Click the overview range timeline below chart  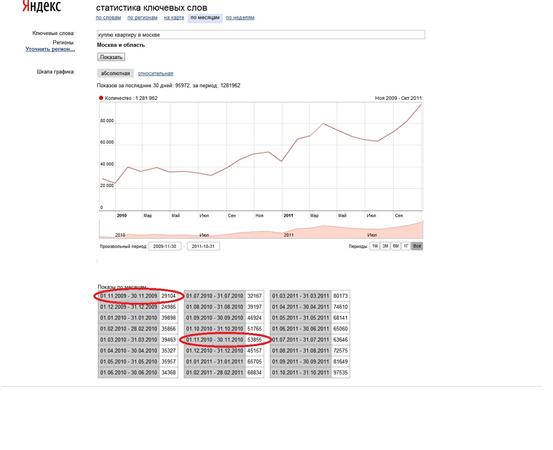click(261, 229)
